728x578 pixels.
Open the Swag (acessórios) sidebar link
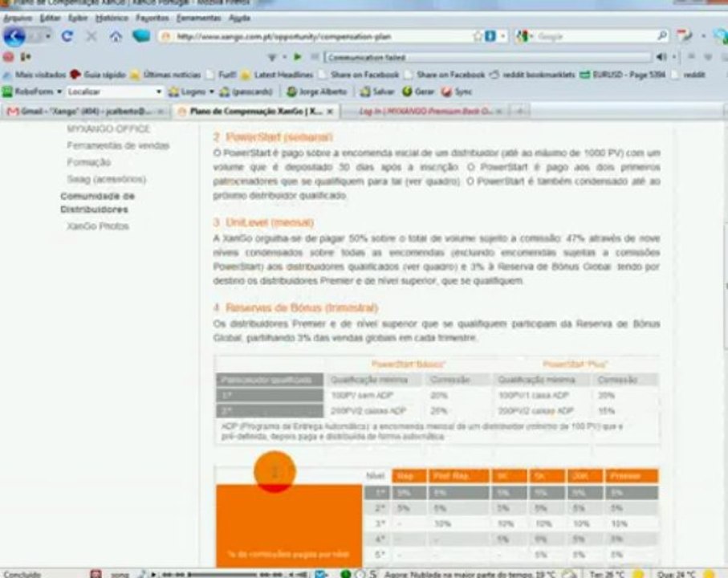tap(106, 179)
